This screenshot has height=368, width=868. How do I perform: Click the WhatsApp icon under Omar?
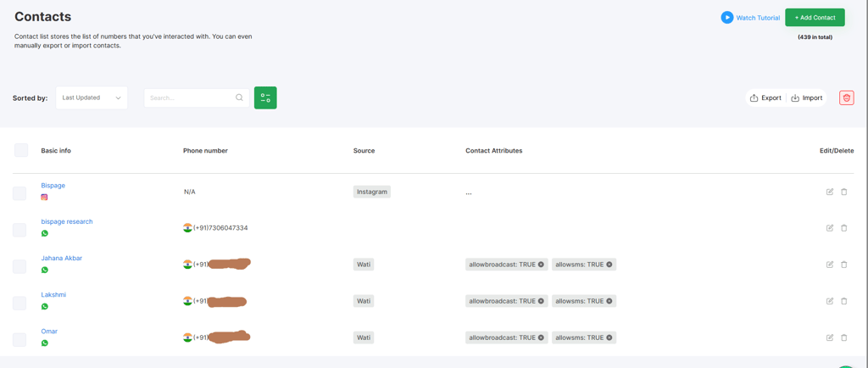point(44,343)
